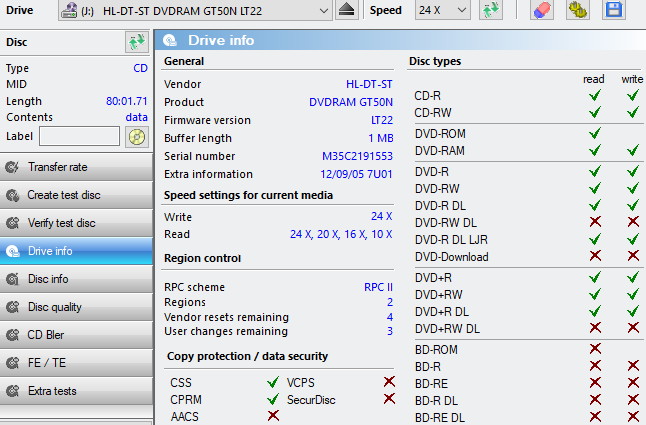Viewport: 646px width, 425px height.
Task: Click the save floppy disk icon
Action: [614, 10]
